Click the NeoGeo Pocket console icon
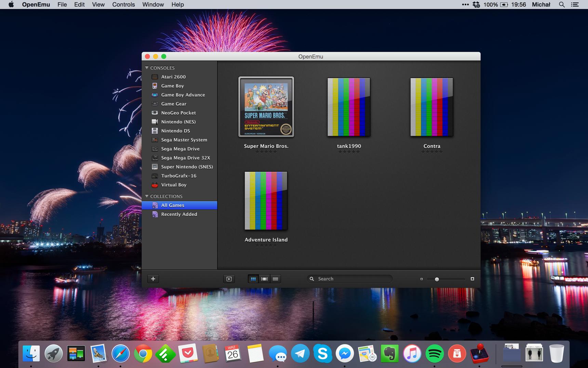This screenshot has width=588, height=368. [155, 113]
